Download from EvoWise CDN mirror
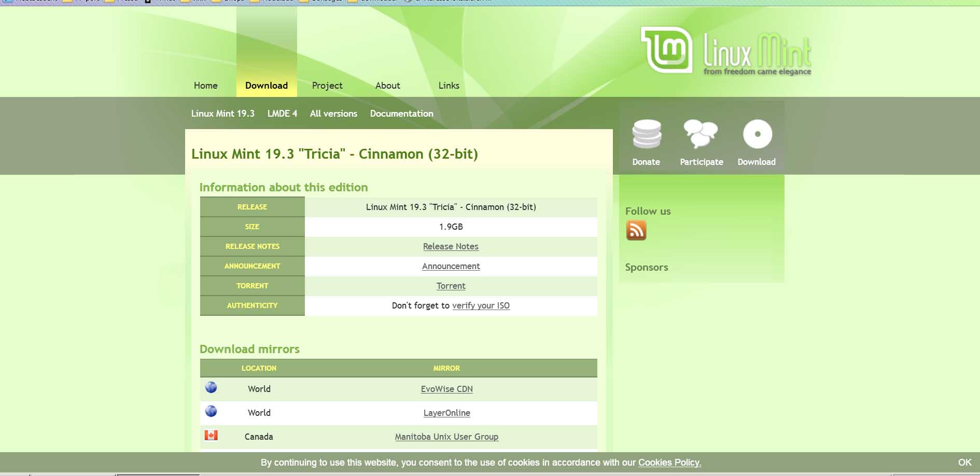This screenshot has height=476, width=980. pyautogui.click(x=446, y=389)
